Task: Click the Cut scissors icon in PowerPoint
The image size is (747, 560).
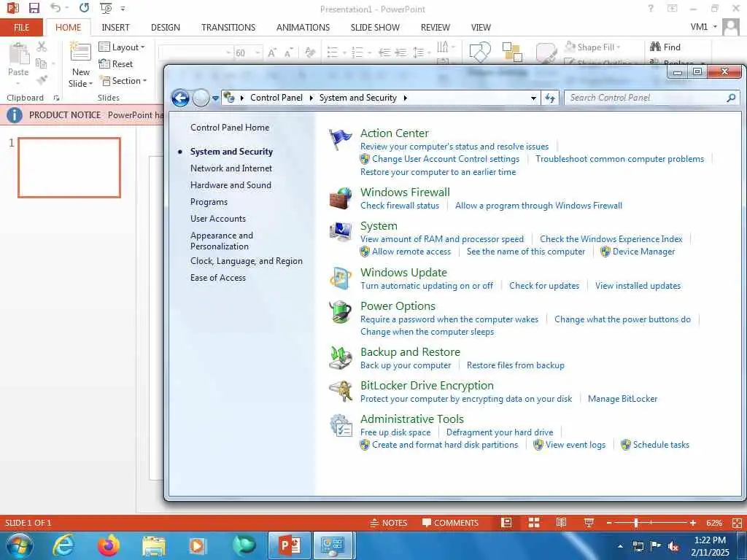Action: pyautogui.click(x=42, y=47)
